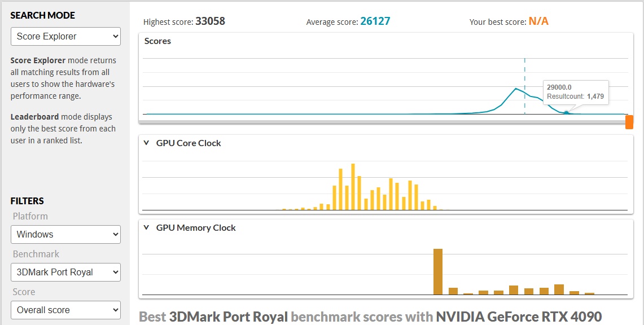644x325 pixels.
Task: Click the Scores chart title
Action: (x=157, y=41)
